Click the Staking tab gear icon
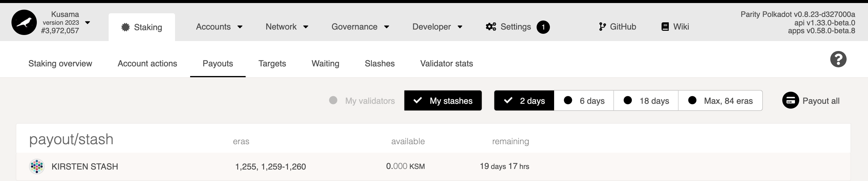The image size is (868, 181). click(125, 27)
